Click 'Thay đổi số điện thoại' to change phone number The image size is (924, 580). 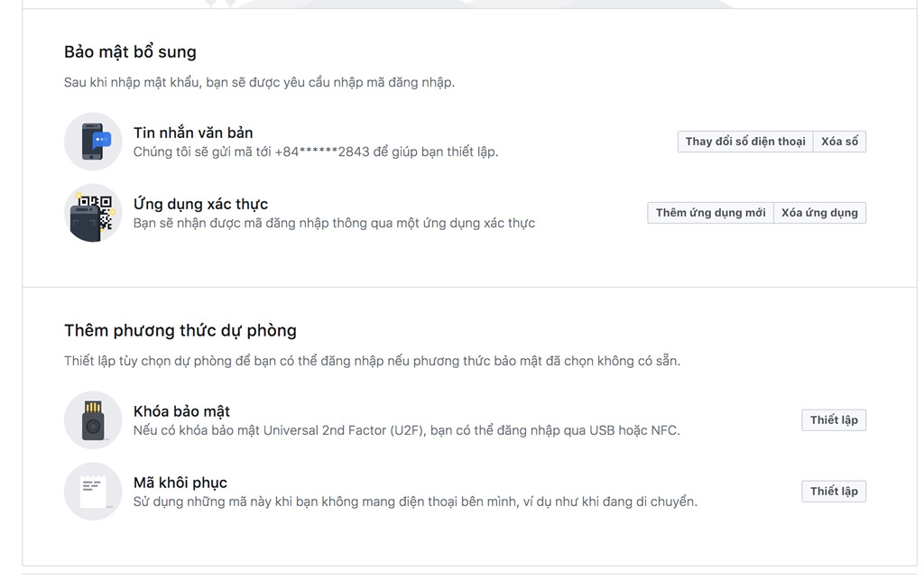(745, 141)
